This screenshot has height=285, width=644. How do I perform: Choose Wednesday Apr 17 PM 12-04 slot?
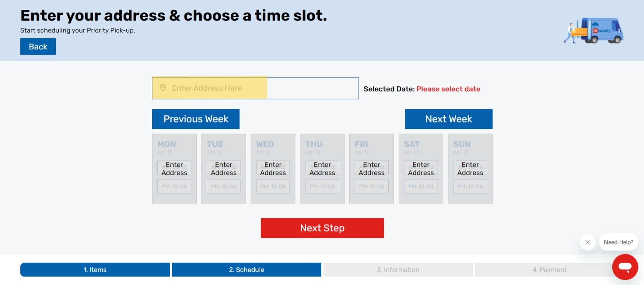(x=273, y=186)
